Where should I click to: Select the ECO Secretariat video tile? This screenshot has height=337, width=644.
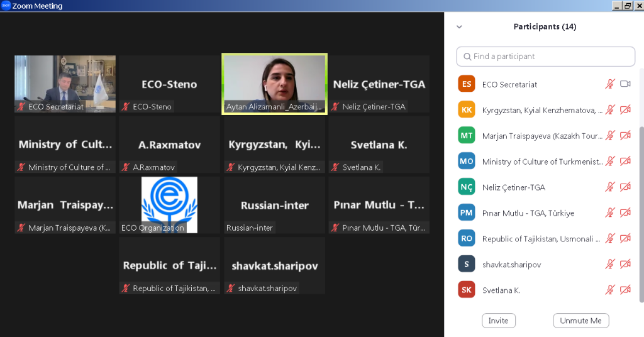[65, 84]
